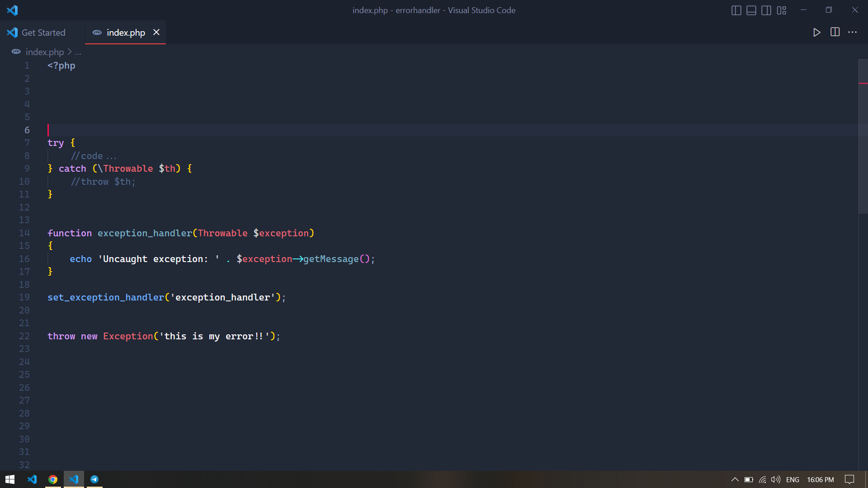Run the PHP file with play icon
868x488 pixels.
[x=816, y=33]
